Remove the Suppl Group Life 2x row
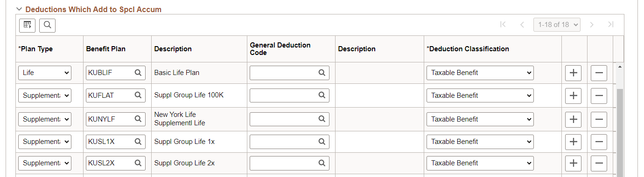The width and height of the screenshot is (644, 177). point(599,163)
